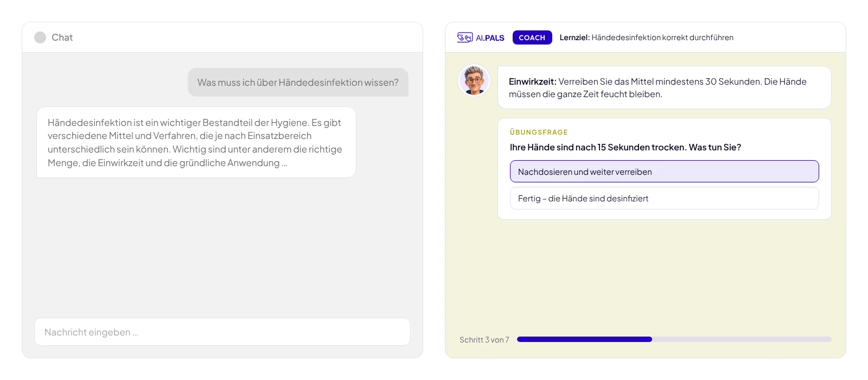
Task: Click the coach avatar picture
Action: (474, 80)
